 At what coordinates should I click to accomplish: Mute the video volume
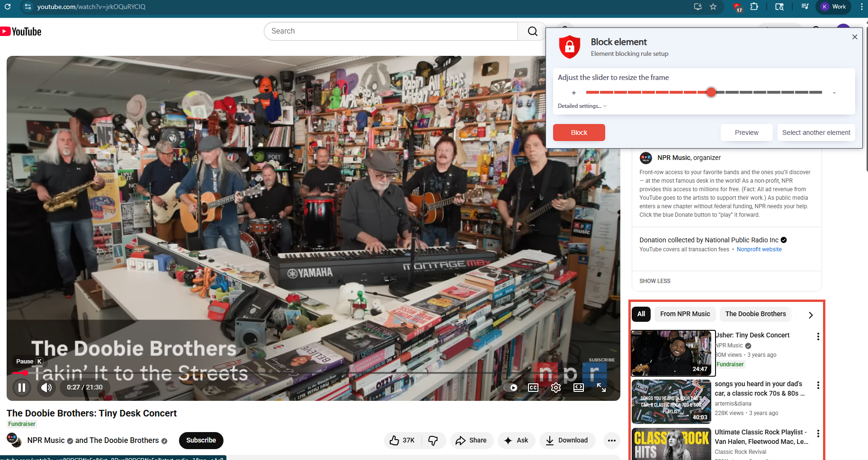coord(46,388)
